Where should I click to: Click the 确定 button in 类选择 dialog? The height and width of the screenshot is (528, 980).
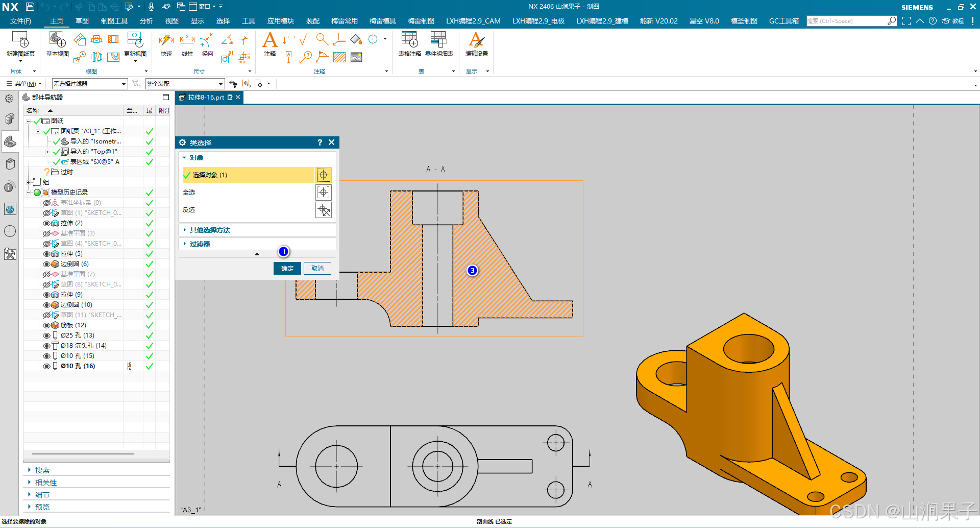point(287,269)
